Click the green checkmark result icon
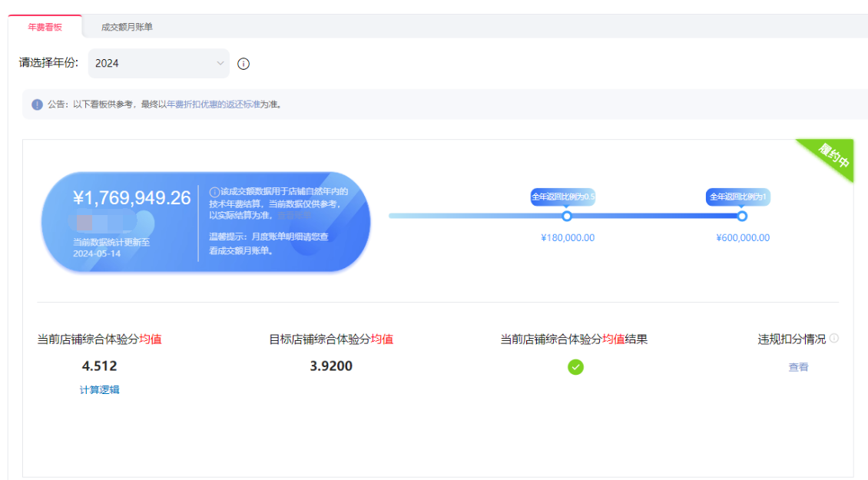 [575, 367]
